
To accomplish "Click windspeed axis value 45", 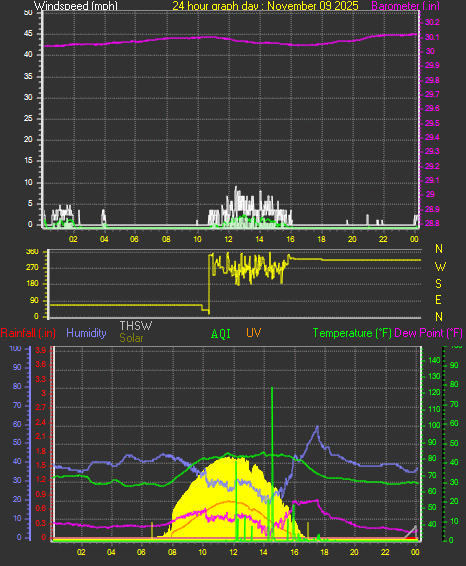I will tap(28, 34).
